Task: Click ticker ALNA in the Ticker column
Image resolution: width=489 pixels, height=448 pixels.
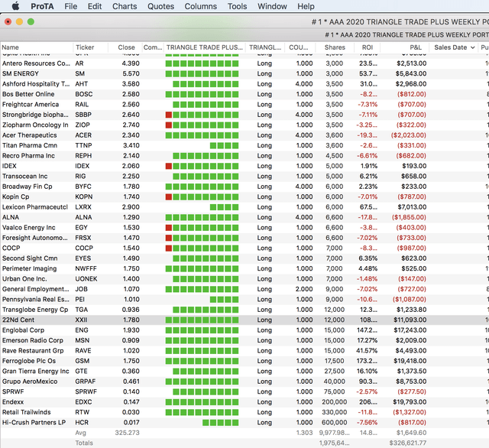Action: 83,217
